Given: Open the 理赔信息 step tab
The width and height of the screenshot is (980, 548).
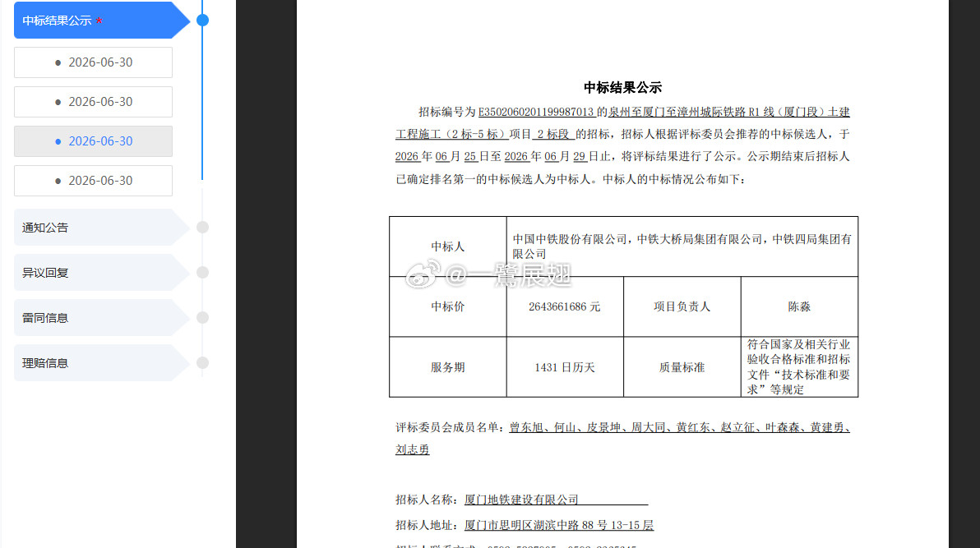Looking at the screenshot, I should tap(100, 363).
